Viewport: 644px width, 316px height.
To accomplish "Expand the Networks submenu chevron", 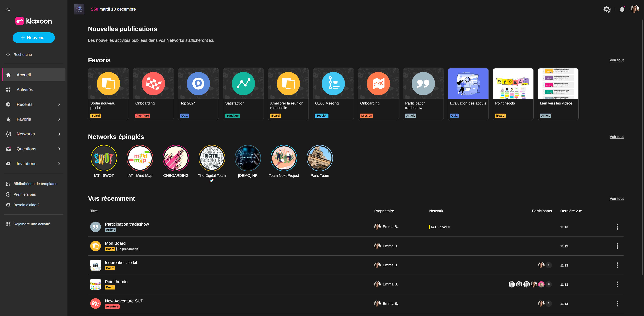I will tap(59, 134).
